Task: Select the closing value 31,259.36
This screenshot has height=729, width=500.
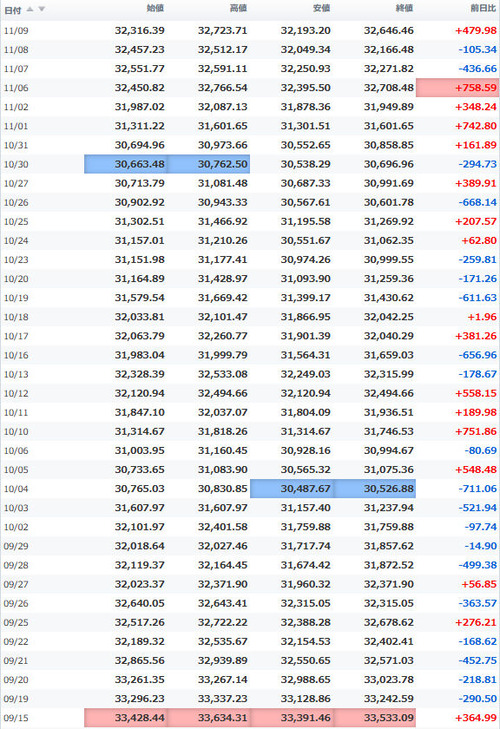Action: pos(388,279)
